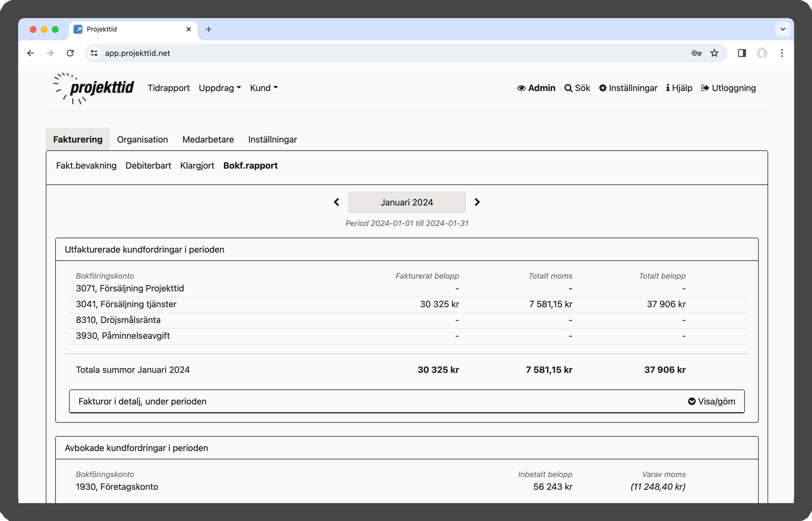Open the Januari 2024 period selector

point(407,202)
